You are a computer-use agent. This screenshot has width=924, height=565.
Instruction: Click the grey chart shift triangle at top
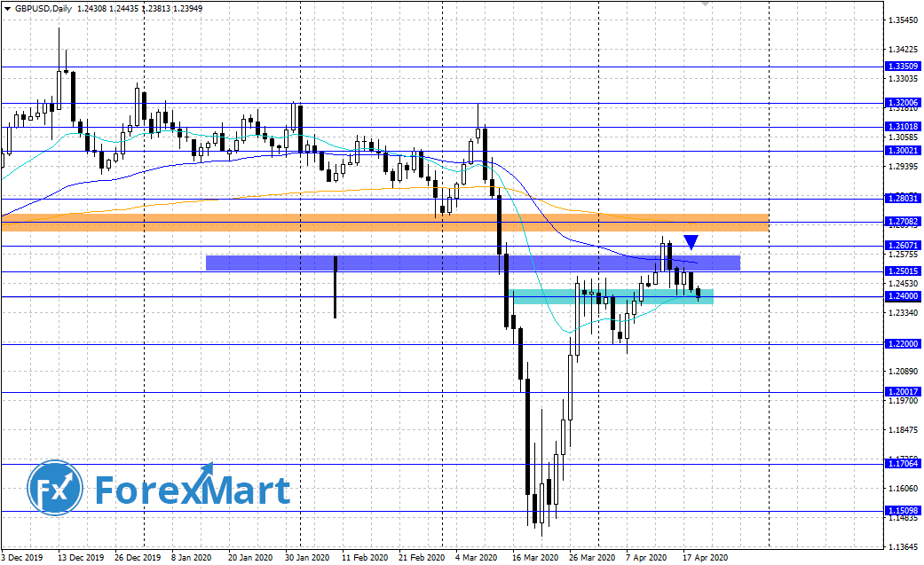coord(705,4)
